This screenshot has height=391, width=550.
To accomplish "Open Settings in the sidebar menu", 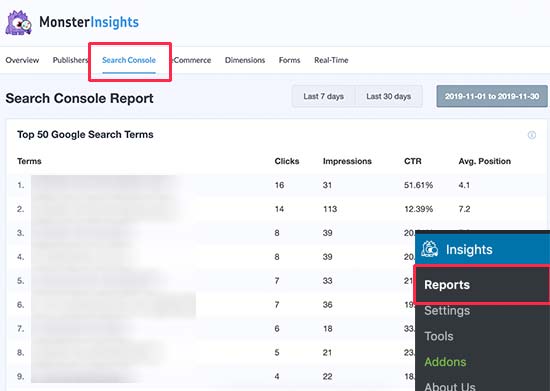I will click(447, 310).
